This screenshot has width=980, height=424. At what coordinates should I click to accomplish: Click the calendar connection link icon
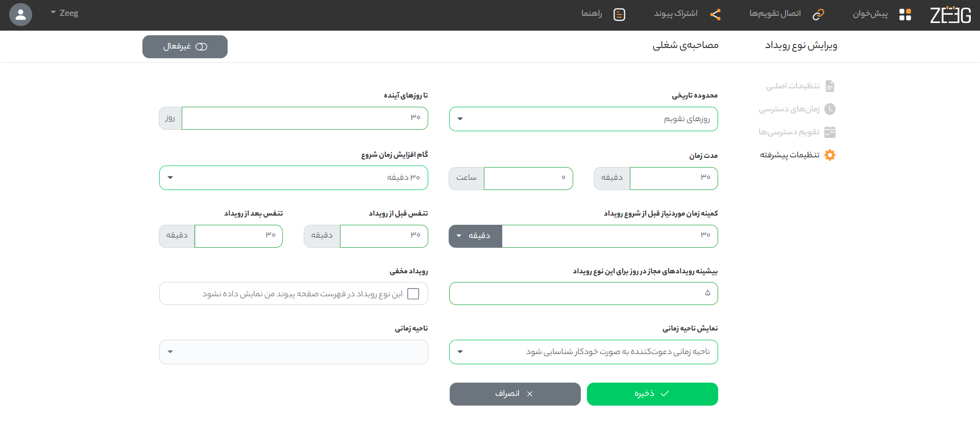pos(818,15)
